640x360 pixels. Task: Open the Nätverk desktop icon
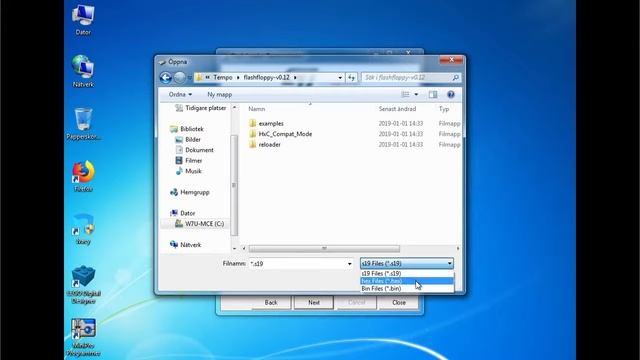(83, 71)
